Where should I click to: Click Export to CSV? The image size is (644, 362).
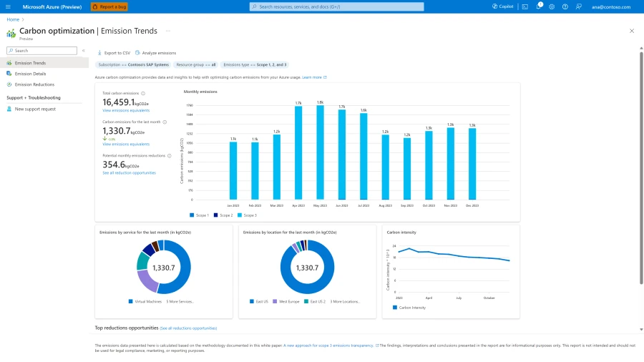(x=114, y=52)
